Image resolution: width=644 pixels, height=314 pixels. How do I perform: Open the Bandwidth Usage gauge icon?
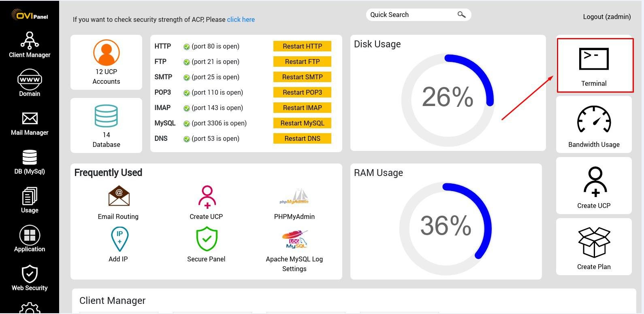point(594,119)
